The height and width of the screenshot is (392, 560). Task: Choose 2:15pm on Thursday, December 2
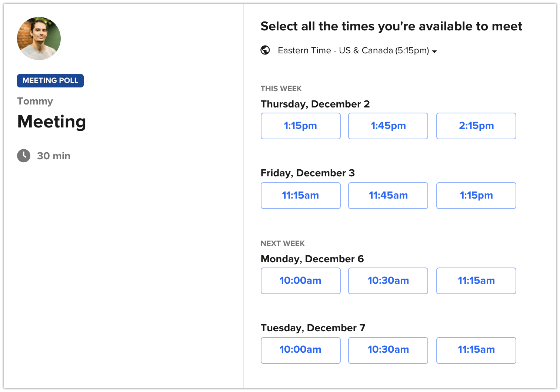pyautogui.click(x=476, y=126)
